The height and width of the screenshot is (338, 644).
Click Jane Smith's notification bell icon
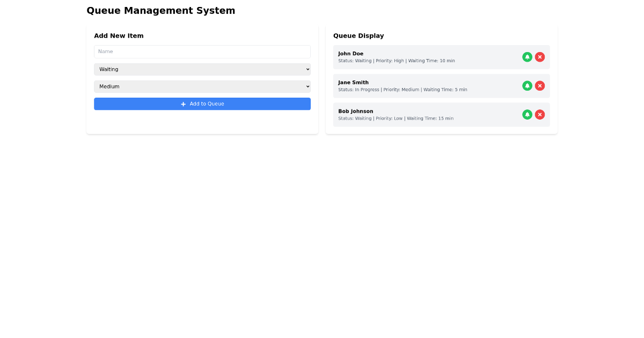(527, 85)
